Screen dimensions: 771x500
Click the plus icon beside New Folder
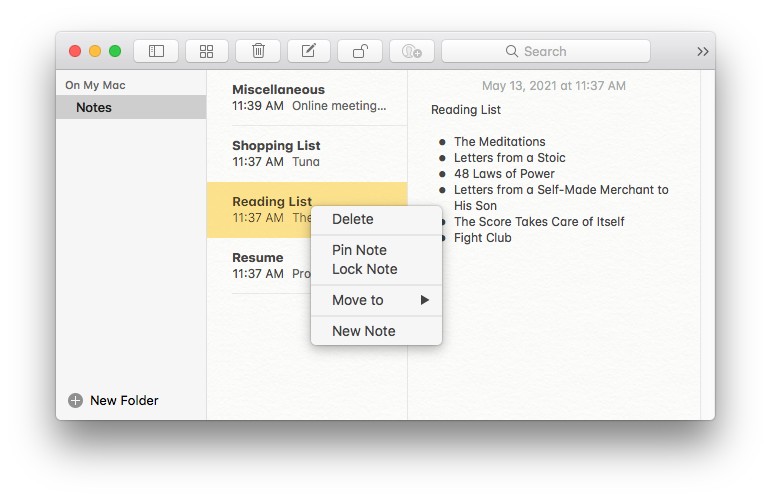pyautogui.click(x=76, y=401)
